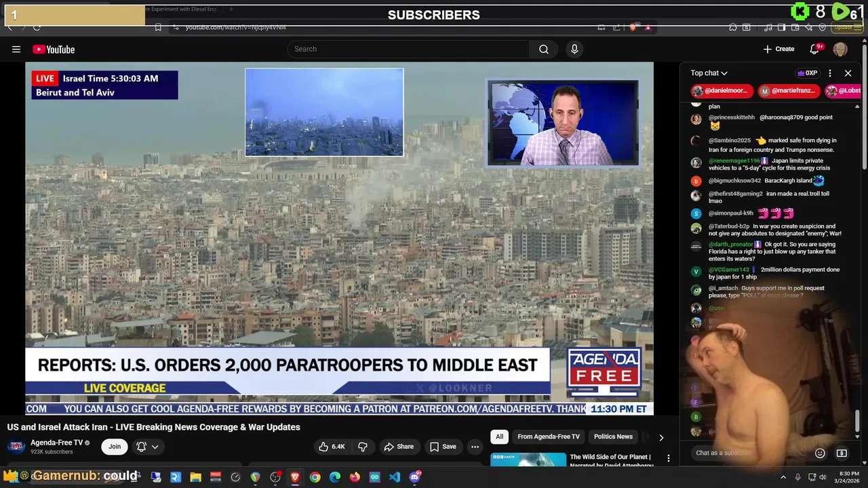
Task: Click the Agenda-Free TV channel avatar
Action: (16, 446)
